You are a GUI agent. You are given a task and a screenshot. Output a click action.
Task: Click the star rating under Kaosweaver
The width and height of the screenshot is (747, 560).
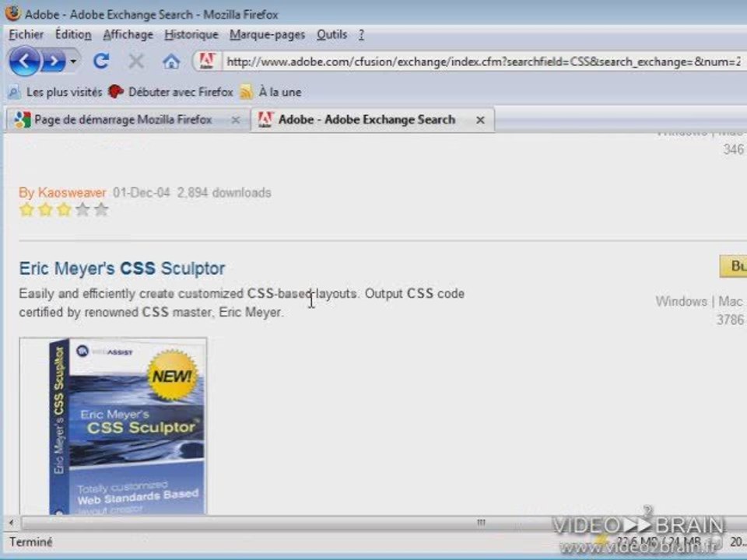[64, 209]
